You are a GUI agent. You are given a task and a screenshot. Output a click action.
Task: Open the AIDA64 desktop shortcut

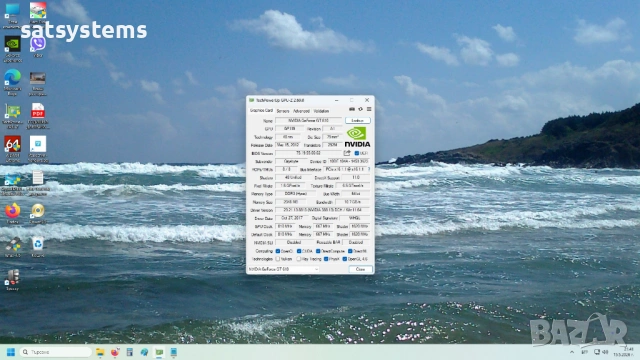click(x=13, y=144)
